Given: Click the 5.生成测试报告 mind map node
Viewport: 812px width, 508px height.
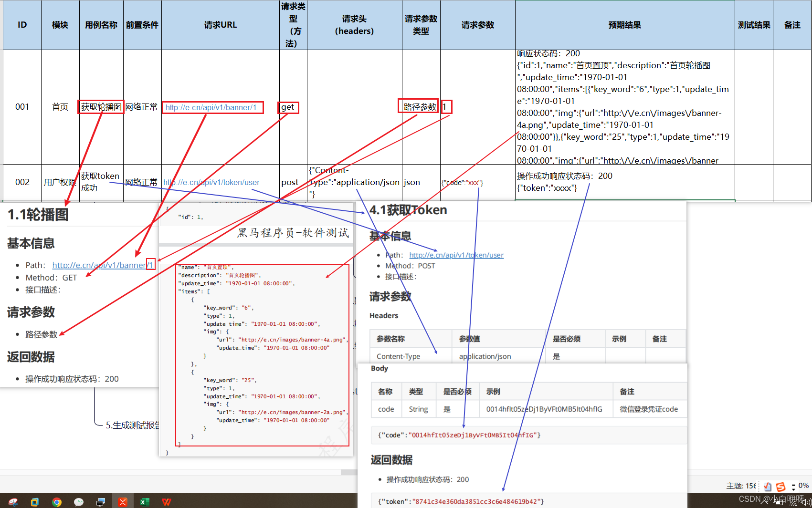Looking at the screenshot, I should pos(132,425).
